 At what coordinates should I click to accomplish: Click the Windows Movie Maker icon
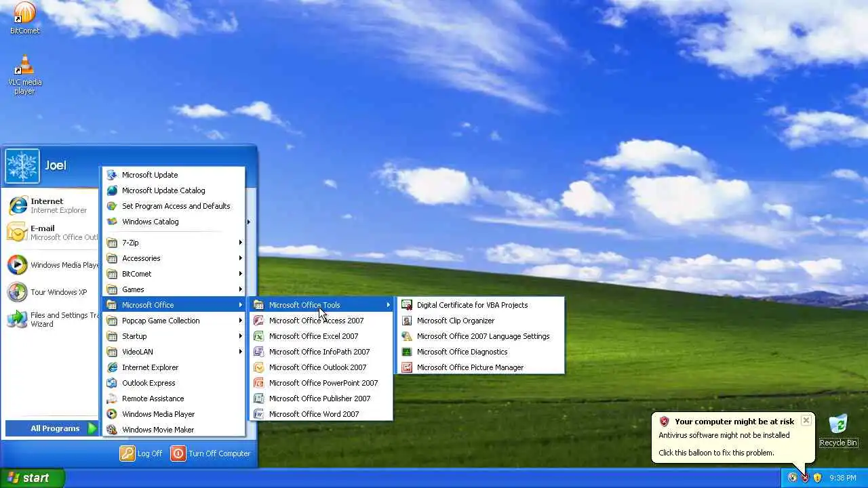pyautogui.click(x=112, y=430)
